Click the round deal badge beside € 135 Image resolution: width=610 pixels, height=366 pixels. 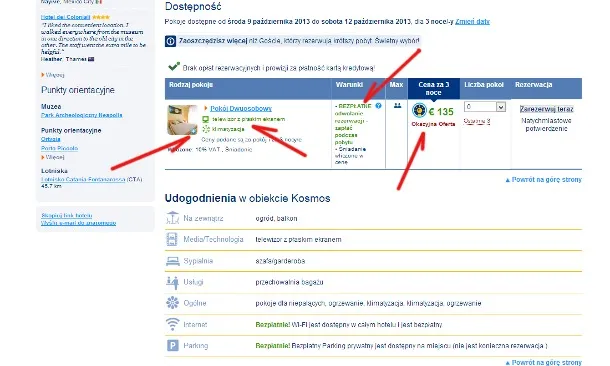(x=419, y=110)
